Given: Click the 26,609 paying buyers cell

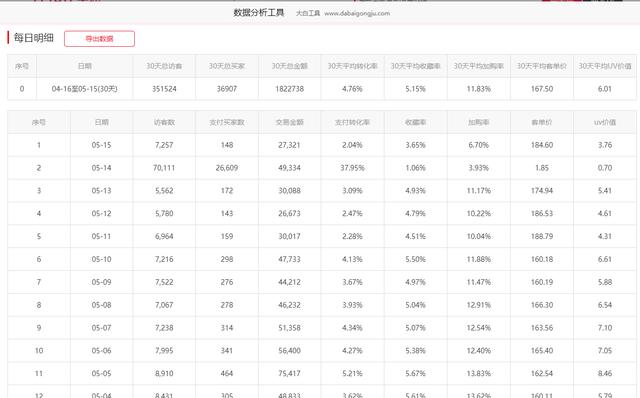Looking at the screenshot, I should (227, 168).
